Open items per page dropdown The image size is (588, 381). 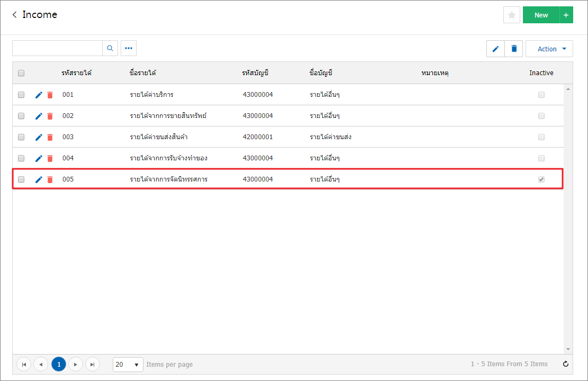[x=128, y=365]
